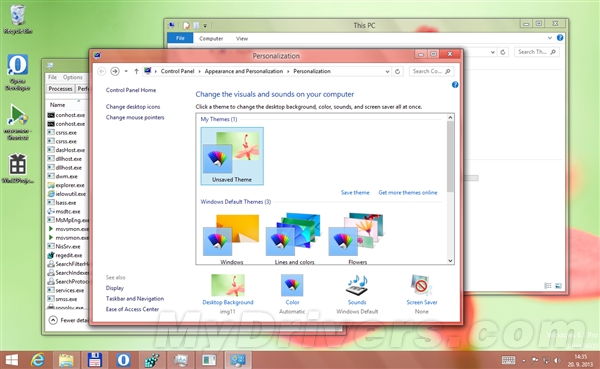Click the Windows Start button
The image size is (600, 369).
pos(11,360)
